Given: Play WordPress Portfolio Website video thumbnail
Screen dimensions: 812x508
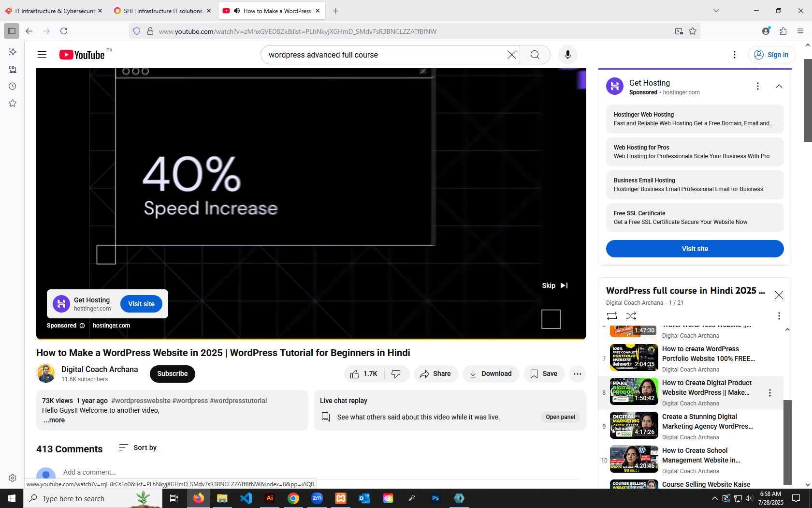Looking at the screenshot, I should [x=634, y=358].
